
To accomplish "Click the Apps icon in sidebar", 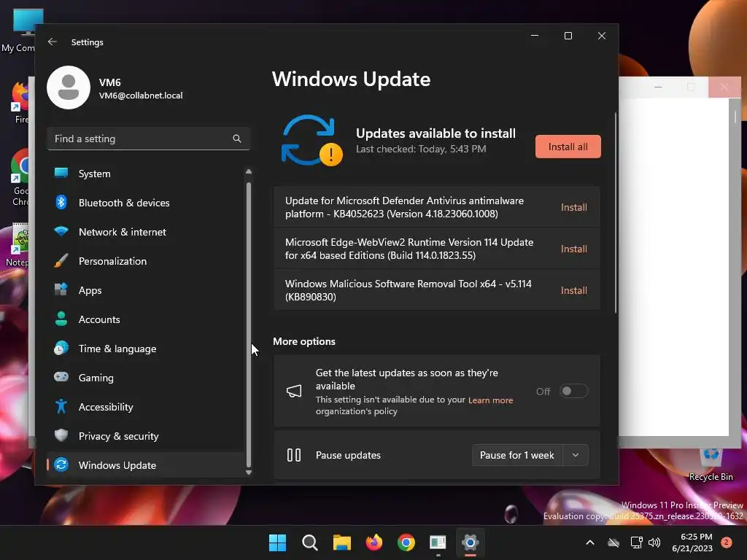I will pos(61,290).
